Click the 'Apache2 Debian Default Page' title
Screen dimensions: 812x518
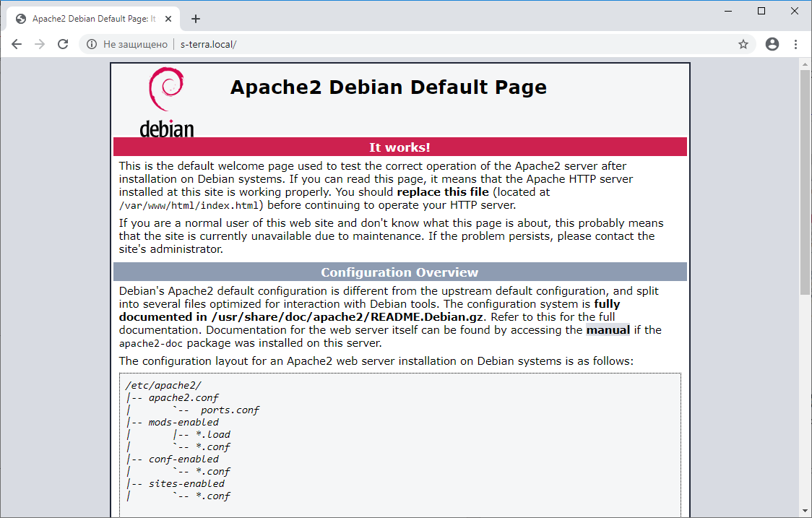(x=389, y=87)
